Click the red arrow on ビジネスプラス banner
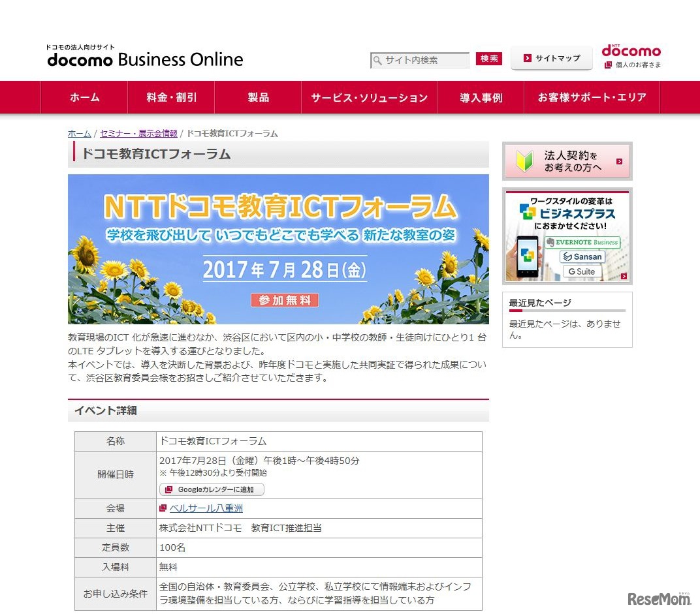This screenshot has width=700, height=614. (x=624, y=277)
